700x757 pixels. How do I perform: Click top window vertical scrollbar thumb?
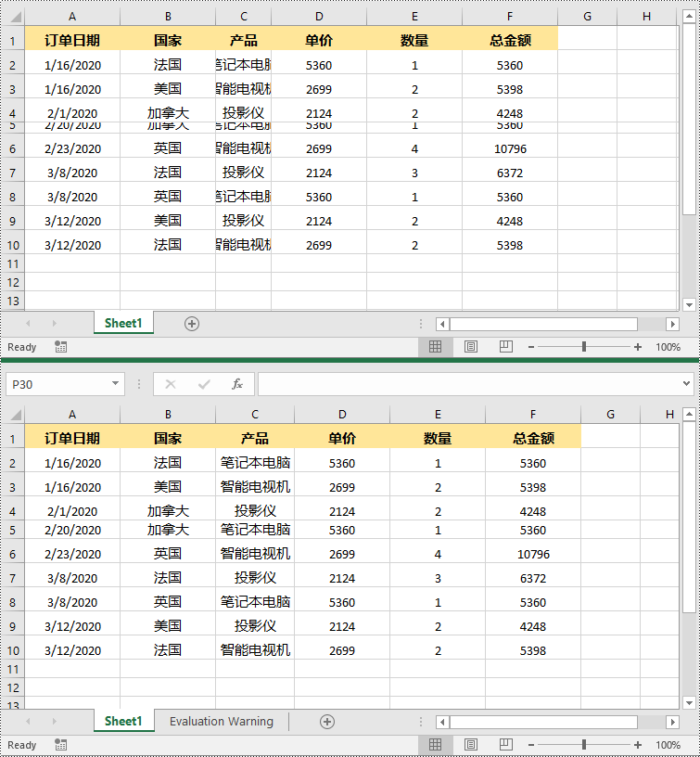coord(689,119)
